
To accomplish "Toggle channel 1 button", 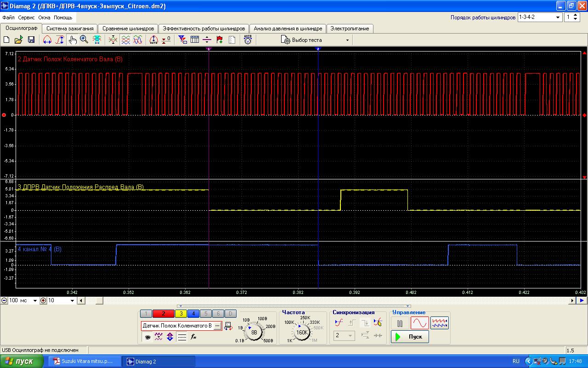I will (146, 314).
